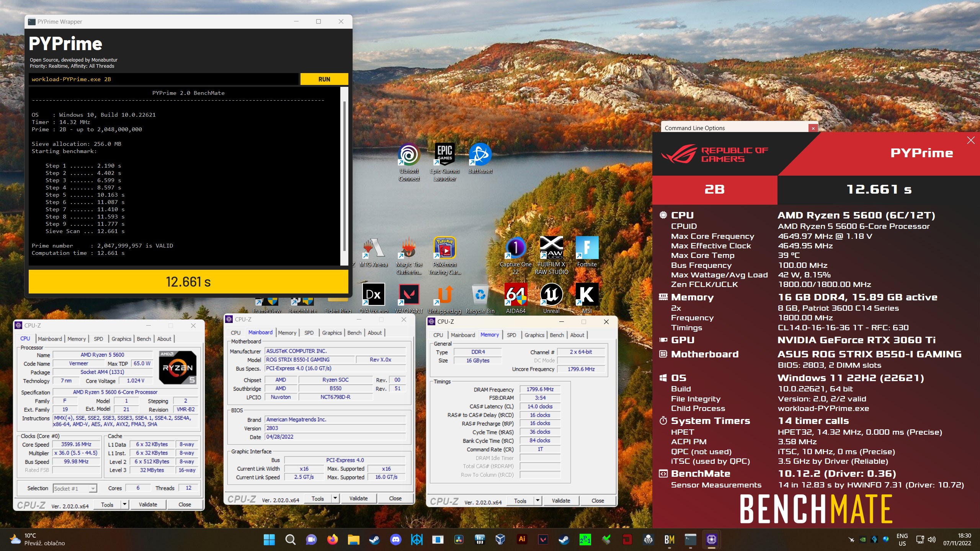Select FUJIFILM X RAW STUDIO icon
This screenshot has width=980, height=551.
551,256
